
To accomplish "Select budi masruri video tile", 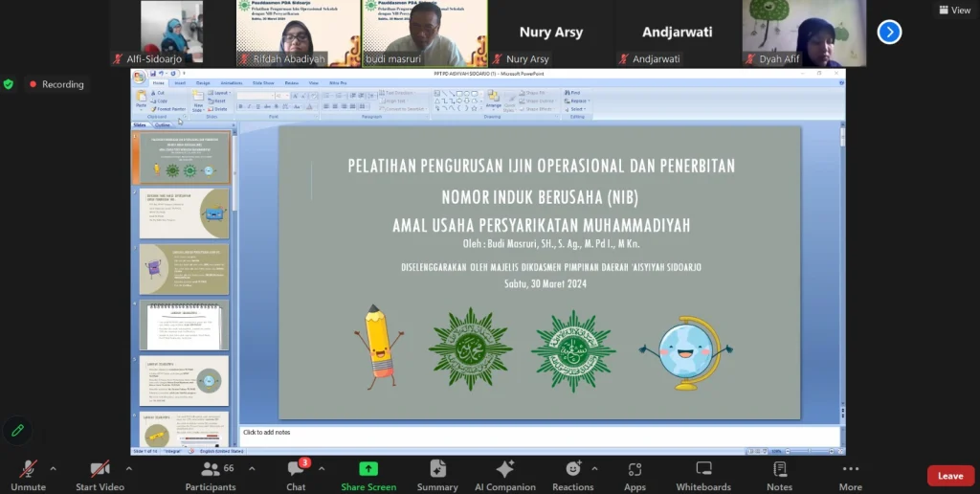I will 424,34.
